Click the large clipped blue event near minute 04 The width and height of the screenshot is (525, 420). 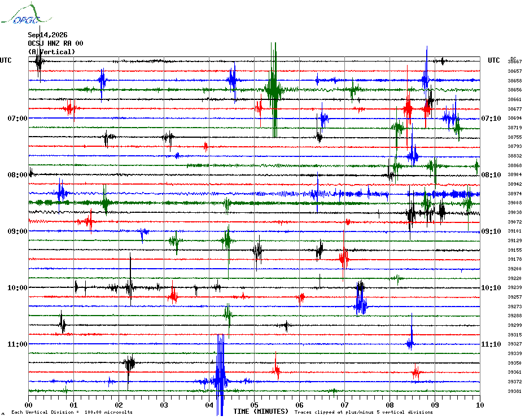[220, 375]
